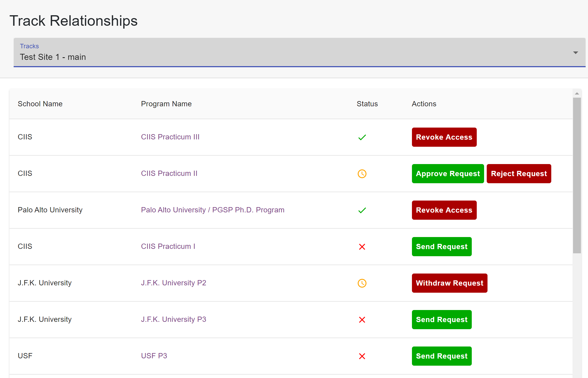The image size is (588, 378).
Task: Approve request for CIIS Practicum II
Action: tap(448, 174)
